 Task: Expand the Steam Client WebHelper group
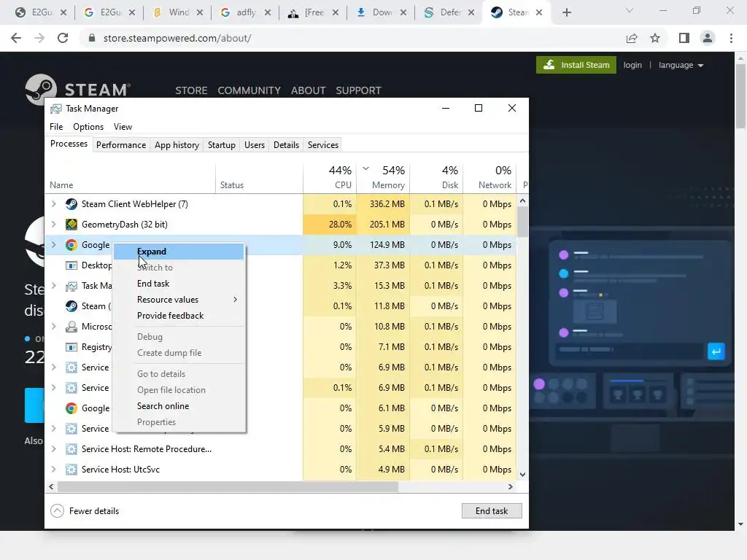[x=54, y=204]
